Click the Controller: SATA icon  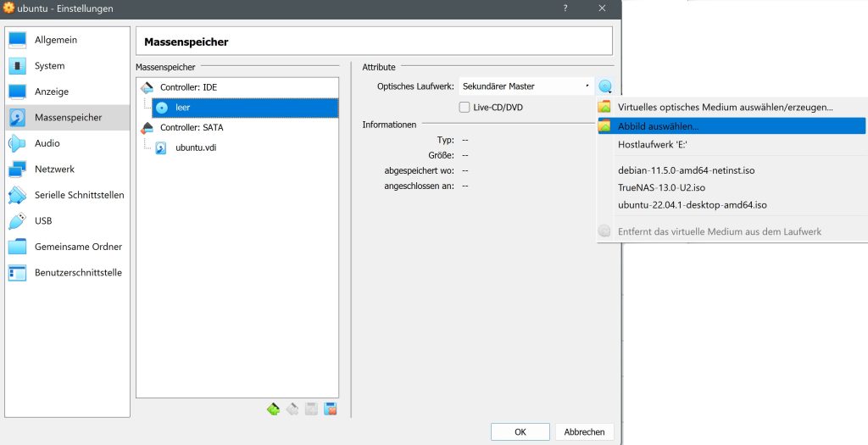tap(147, 128)
